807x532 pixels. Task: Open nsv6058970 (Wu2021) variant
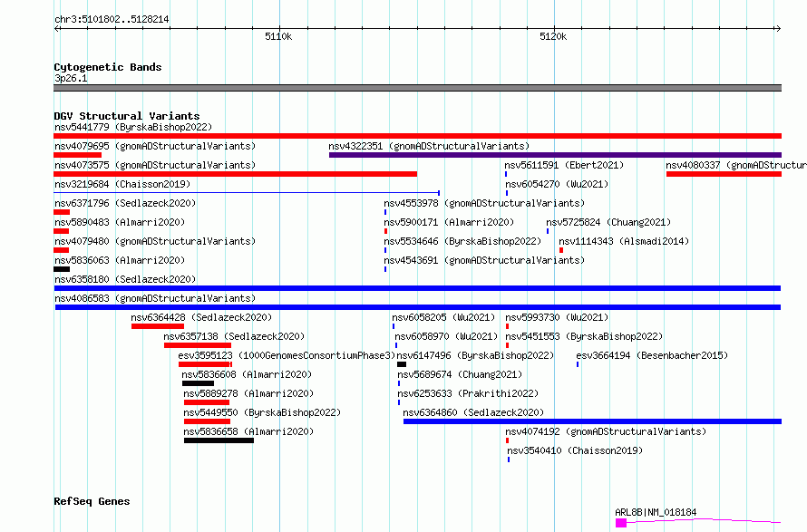[446, 336]
